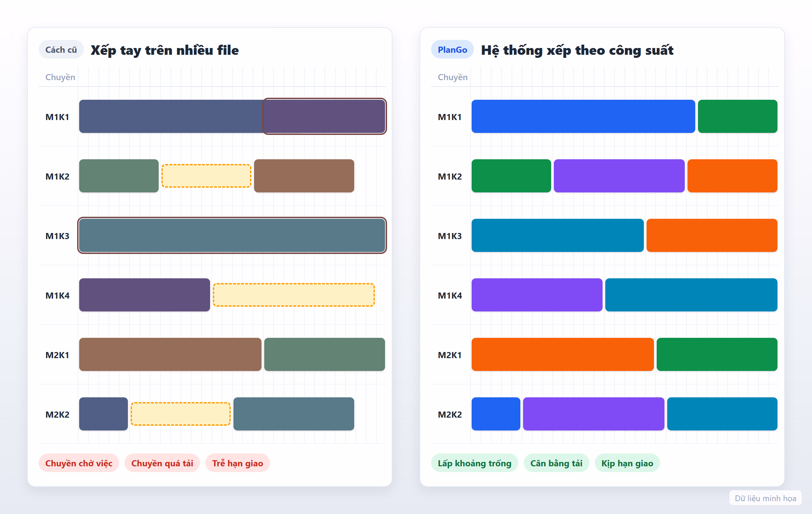The width and height of the screenshot is (812, 514).
Task: Select the 'Chuyền quá tải' tag
Action: tap(162, 463)
